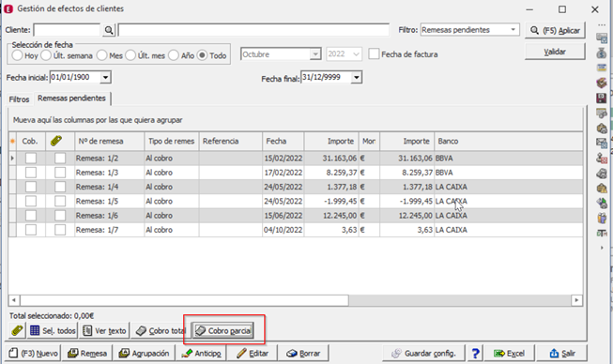Image resolution: width=613 pixels, height=364 pixels.
Task: Click the DTH text sidebar icon
Action: pos(602,233)
